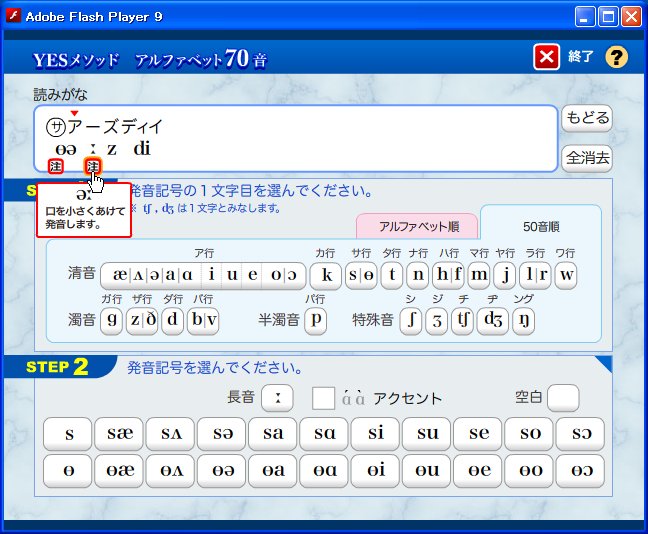Select the l|r phonetic key
The image size is (648, 534).
click(x=536, y=274)
